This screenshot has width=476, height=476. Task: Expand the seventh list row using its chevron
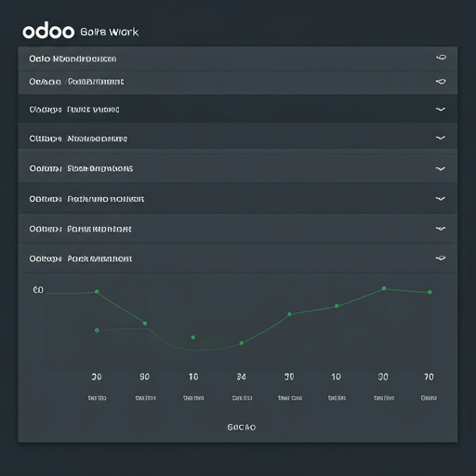[x=441, y=229]
